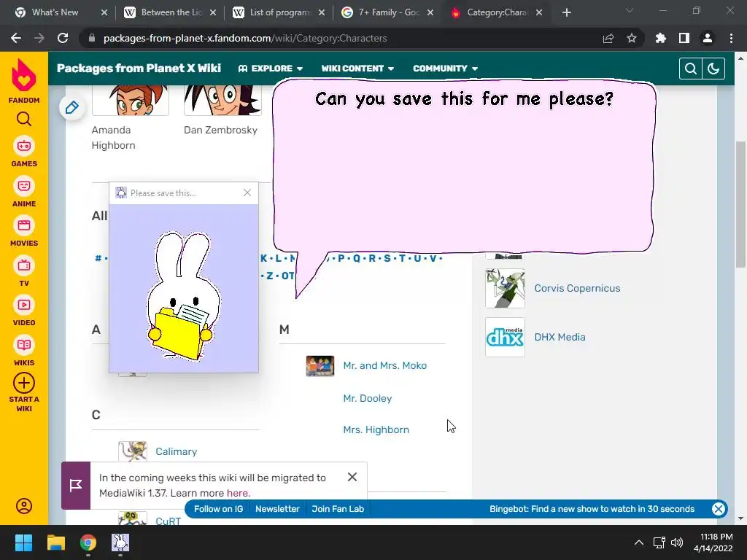
Task: Click the bunny app icon on taskbar
Action: point(120,542)
